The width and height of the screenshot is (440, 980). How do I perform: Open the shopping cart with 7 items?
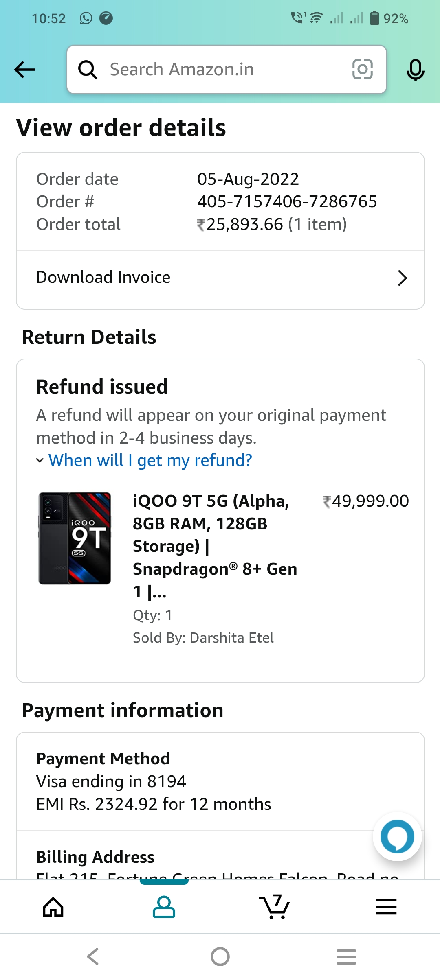pyautogui.click(x=274, y=907)
